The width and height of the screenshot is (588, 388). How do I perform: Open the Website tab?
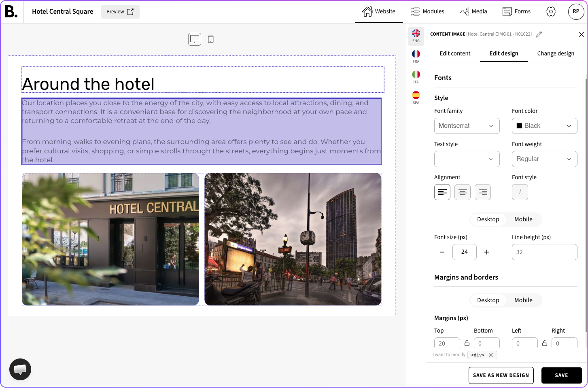point(379,12)
